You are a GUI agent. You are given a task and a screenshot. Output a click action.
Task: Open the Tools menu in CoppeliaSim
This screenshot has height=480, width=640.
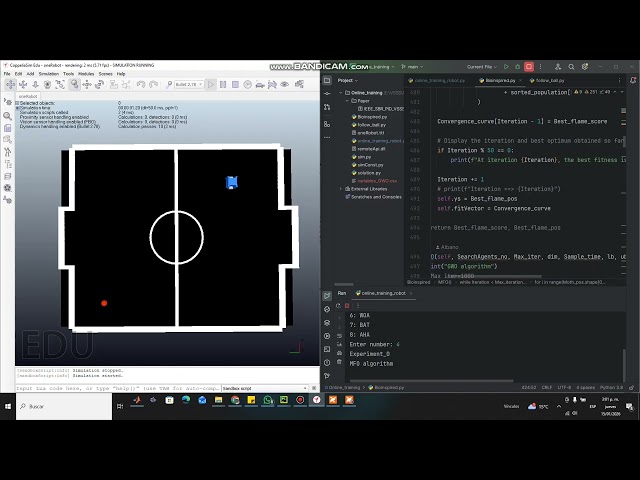point(68,74)
